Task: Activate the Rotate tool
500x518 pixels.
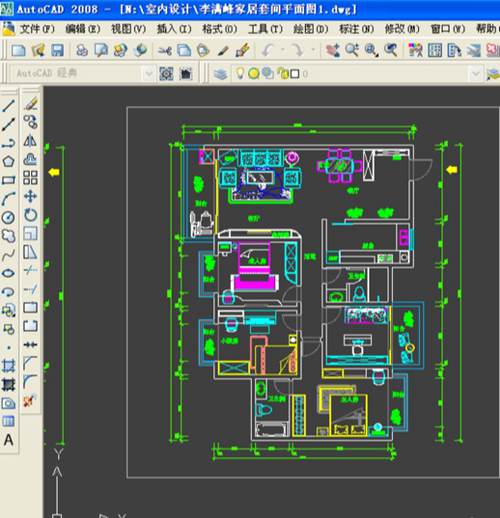Action: click(30, 215)
